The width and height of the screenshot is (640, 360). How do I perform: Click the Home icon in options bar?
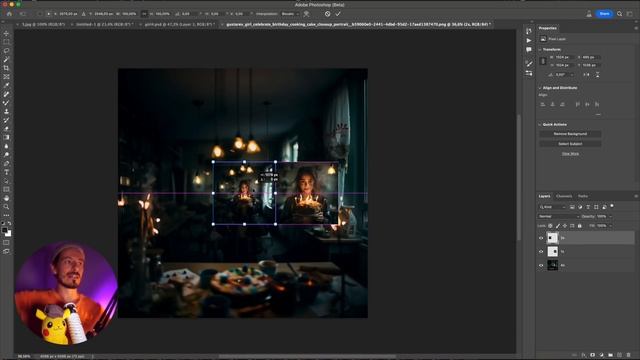point(9,14)
